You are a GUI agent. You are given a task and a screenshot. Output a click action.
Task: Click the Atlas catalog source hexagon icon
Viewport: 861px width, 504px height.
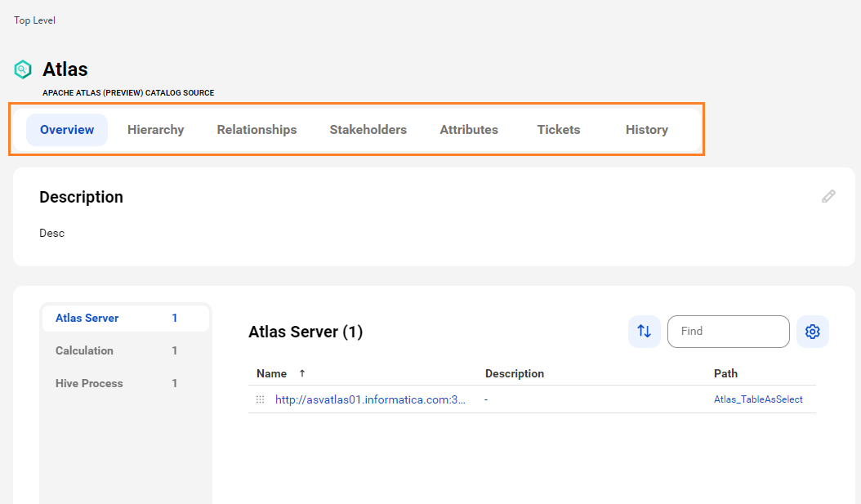tap(23, 69)
